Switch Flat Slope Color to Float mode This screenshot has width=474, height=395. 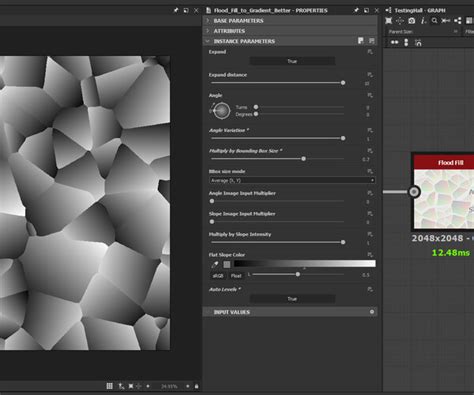point(236,276)
